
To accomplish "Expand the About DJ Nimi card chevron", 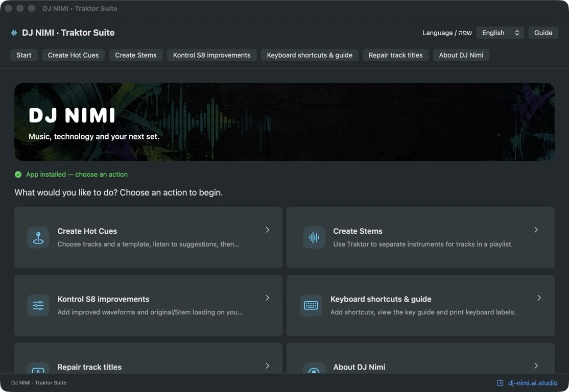I will [536, 365].
